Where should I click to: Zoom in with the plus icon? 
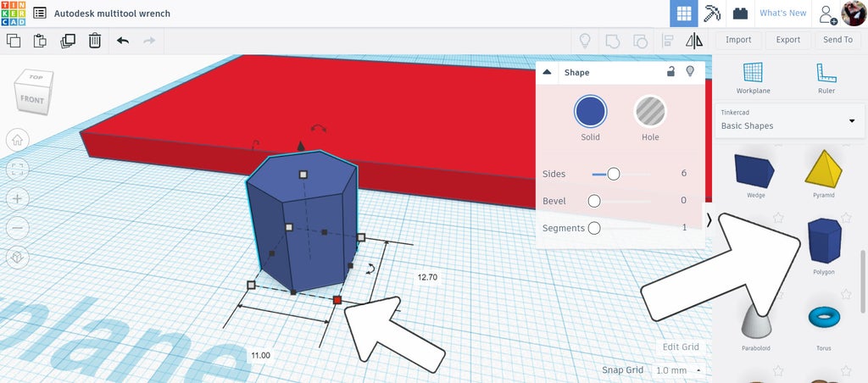17,198
